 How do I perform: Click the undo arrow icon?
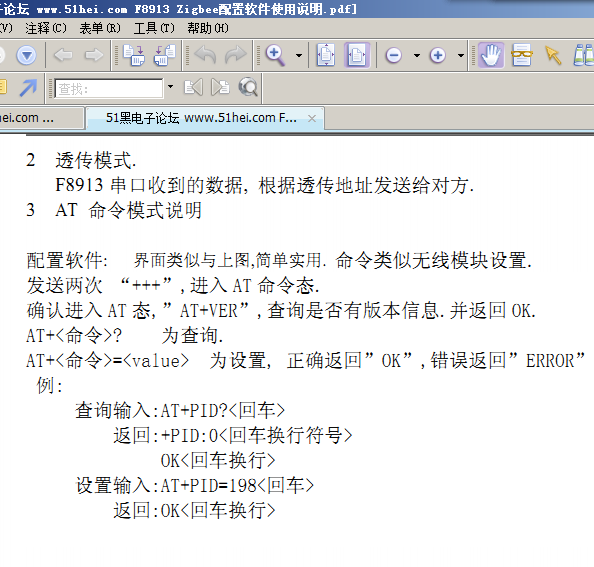click(x=205, y=55)
